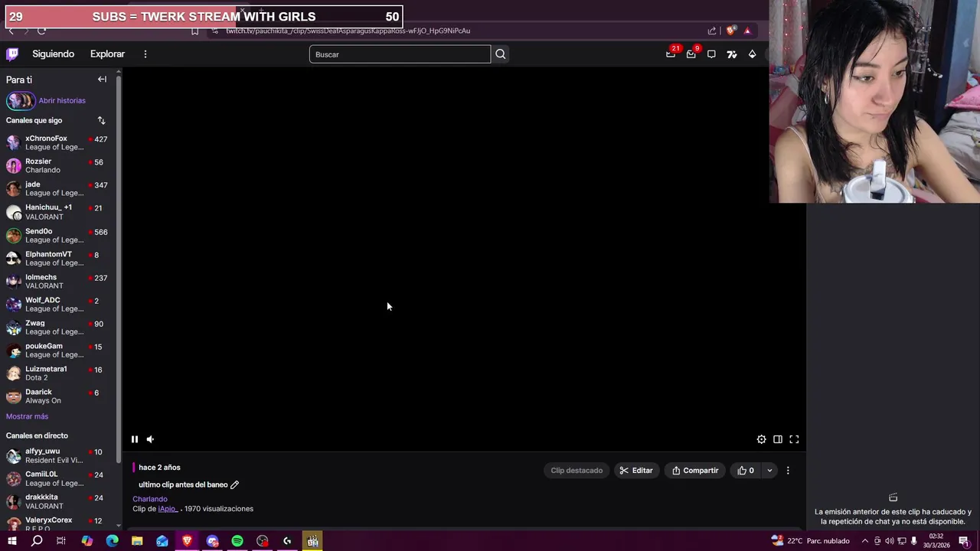Open alfyy_uwu live channel
The width and height of the screenshot is (980, 551).
click(58, 455)
